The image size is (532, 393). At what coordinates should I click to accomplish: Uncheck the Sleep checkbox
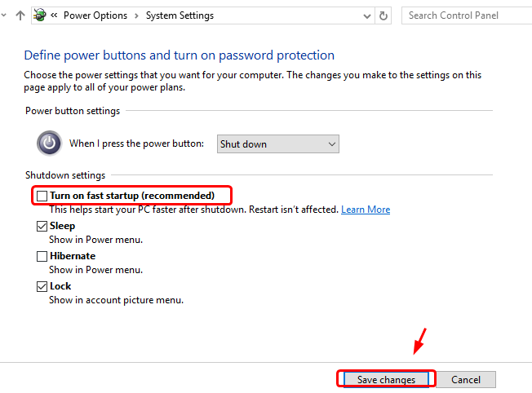point(42,226)
